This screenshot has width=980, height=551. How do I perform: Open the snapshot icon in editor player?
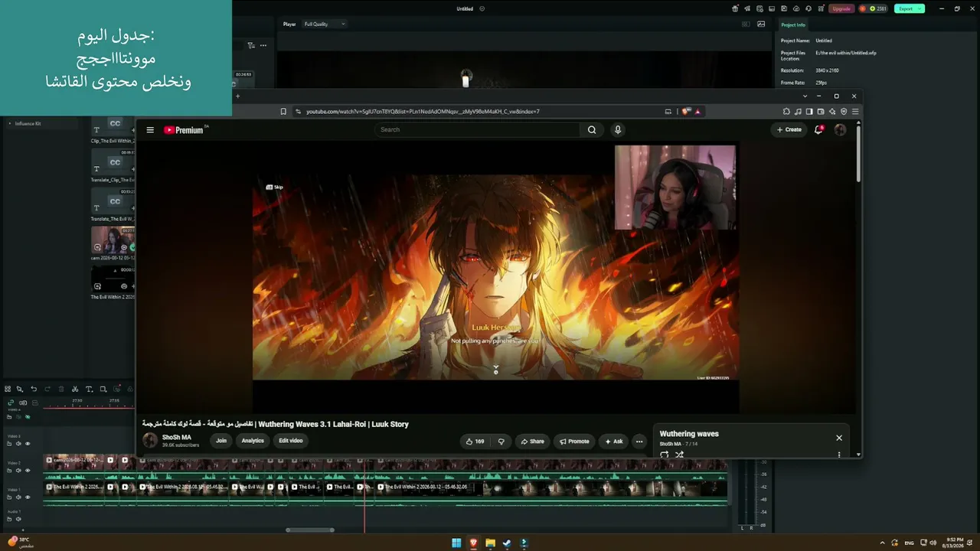[x=761, y=24]
